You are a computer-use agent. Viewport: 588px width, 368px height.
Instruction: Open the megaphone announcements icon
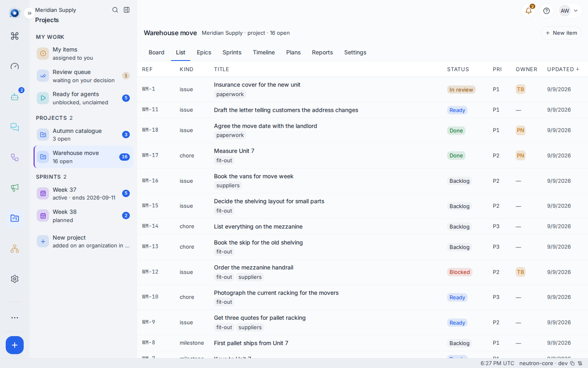click(x=15, y=188)
